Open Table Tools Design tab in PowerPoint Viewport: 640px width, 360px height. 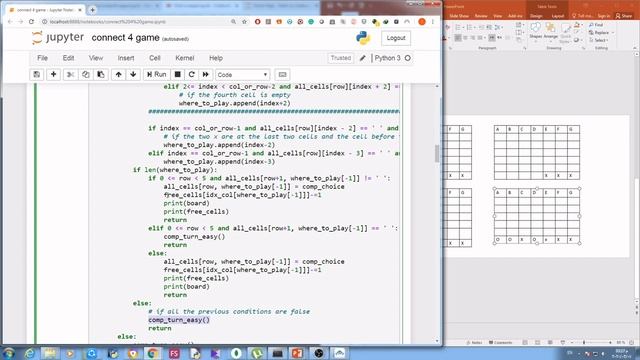[536, 16]
